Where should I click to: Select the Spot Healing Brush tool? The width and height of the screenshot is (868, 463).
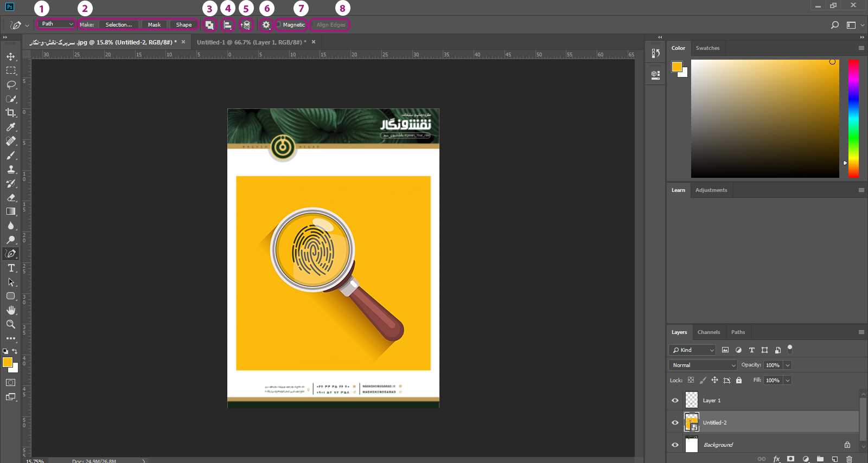click(x=11, y=141)
